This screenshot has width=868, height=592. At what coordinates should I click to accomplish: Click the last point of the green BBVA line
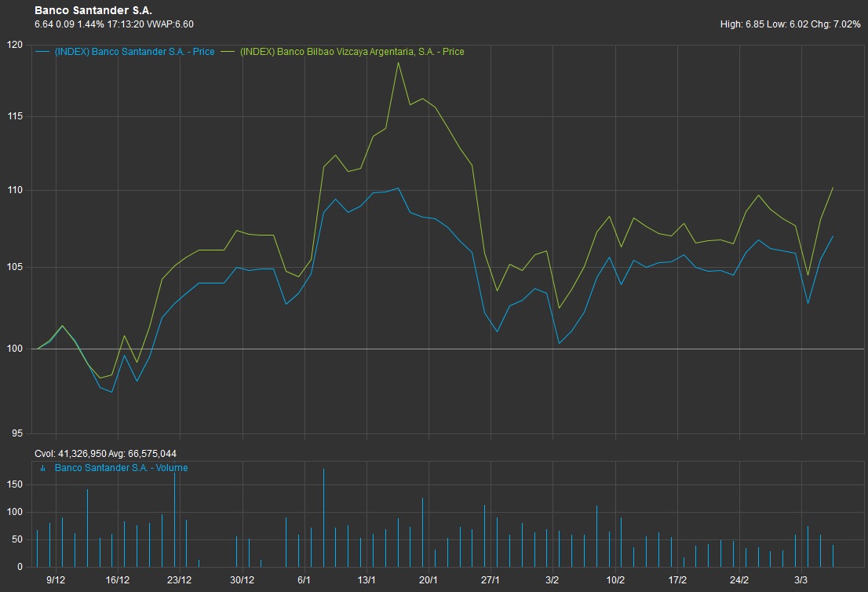tap(833, 188)
